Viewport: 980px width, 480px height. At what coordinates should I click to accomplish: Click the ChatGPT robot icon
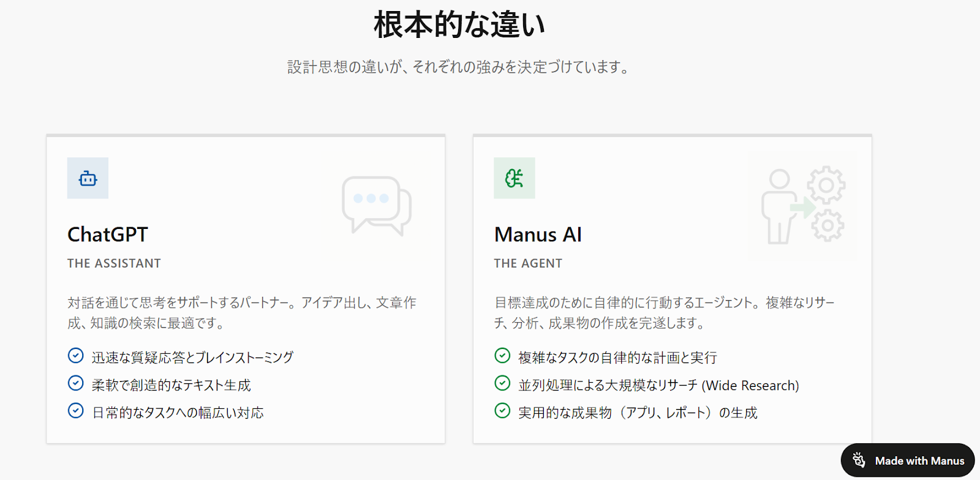coord(88,178)
